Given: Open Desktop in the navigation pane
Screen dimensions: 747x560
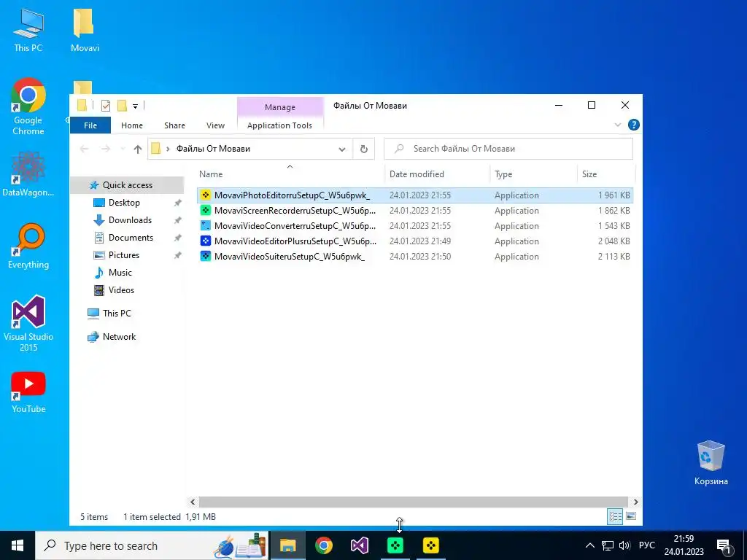Looking at the screenshot, I should coord(124,203).
